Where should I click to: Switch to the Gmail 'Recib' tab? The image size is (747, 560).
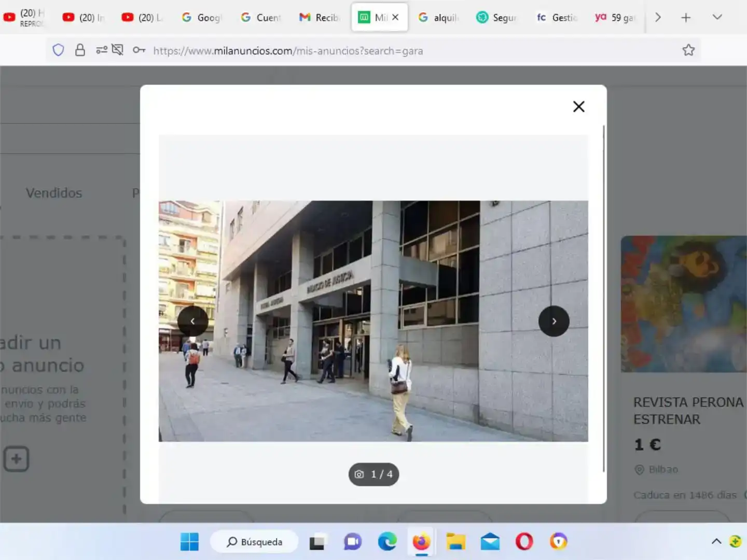click(x=320, y=18)
